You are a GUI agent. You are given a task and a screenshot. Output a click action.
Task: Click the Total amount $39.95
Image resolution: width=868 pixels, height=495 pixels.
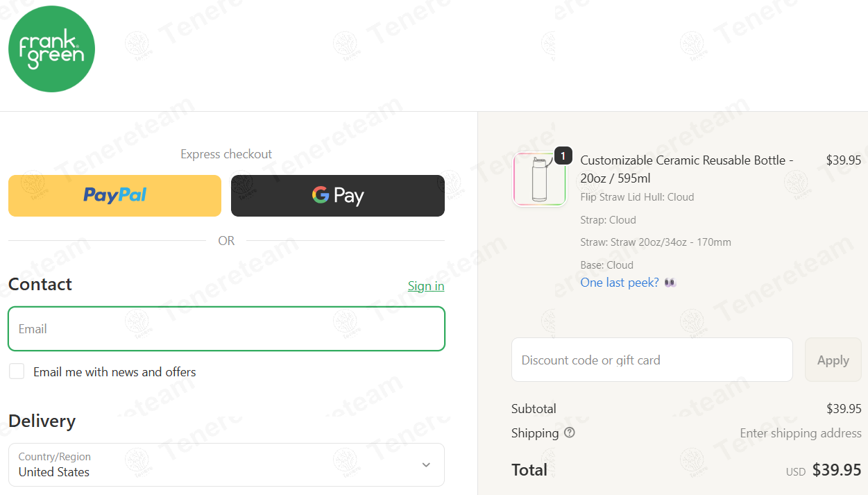click(x=837, y=470)
